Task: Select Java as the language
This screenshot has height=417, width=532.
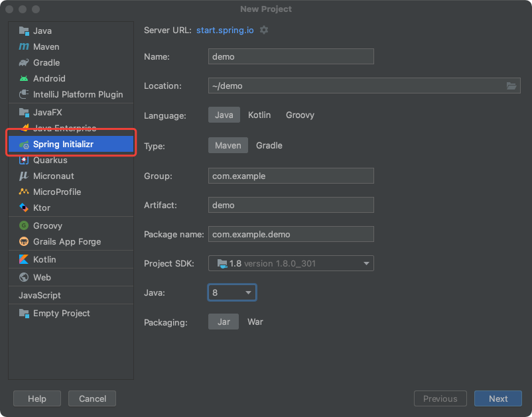Action: [x=224, y=115]
